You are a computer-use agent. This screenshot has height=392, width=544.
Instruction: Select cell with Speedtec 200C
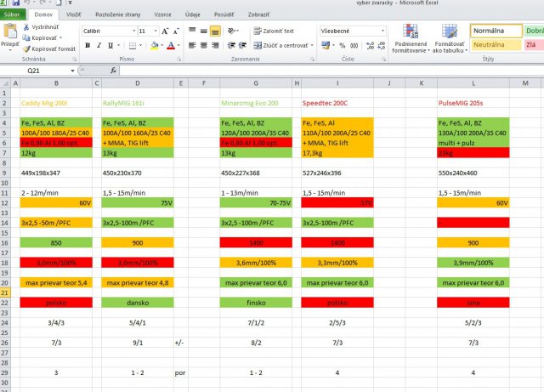(x=337, y=103)
